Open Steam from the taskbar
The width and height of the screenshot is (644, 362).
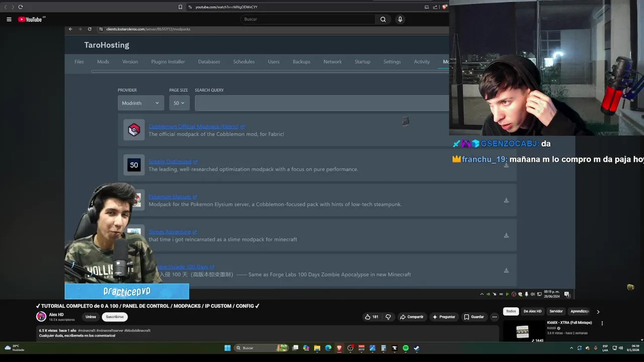pos(417,348)
